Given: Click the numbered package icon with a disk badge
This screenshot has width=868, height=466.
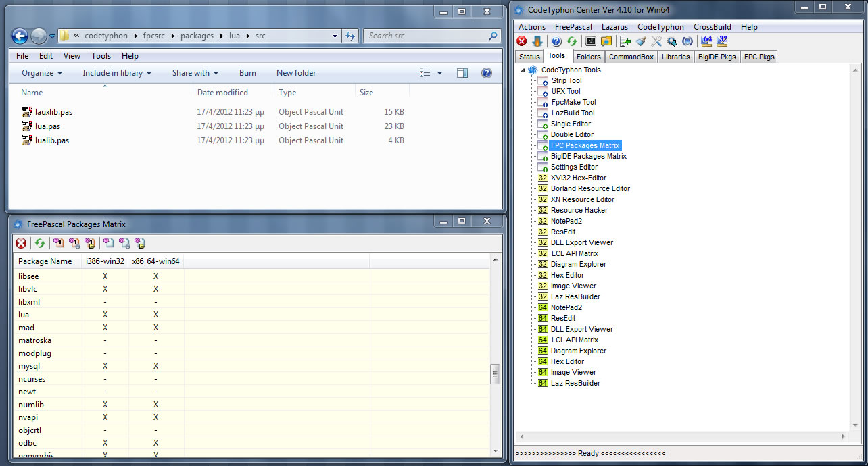Looking at the screenshot, I should click(74, 243).
